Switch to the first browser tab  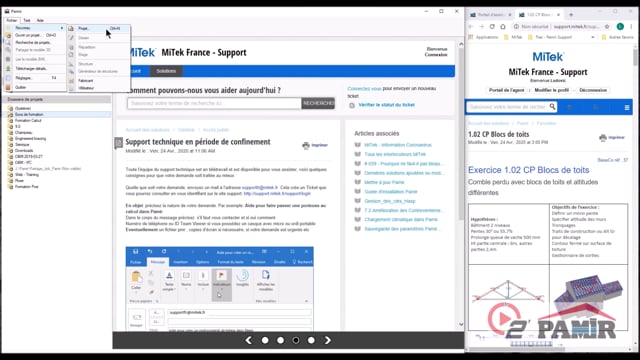click(490, 15)
